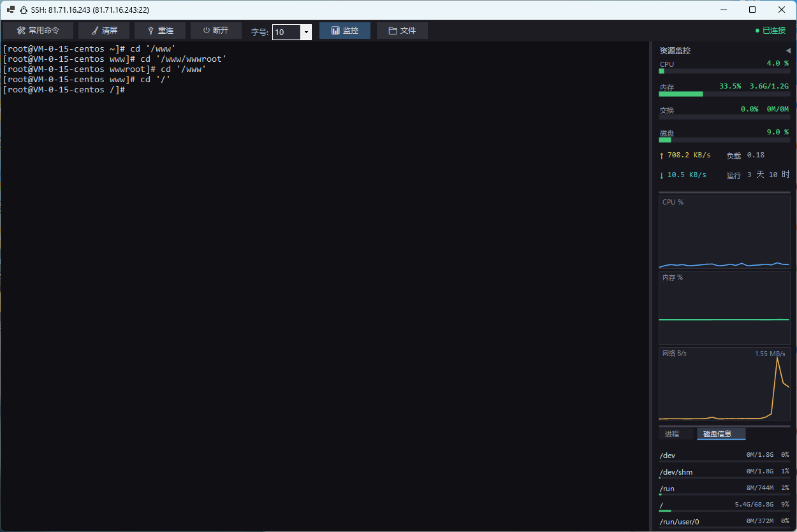
Task: Click the download speed 10.5 KB/s value
Action: click(x=687, y=175)
